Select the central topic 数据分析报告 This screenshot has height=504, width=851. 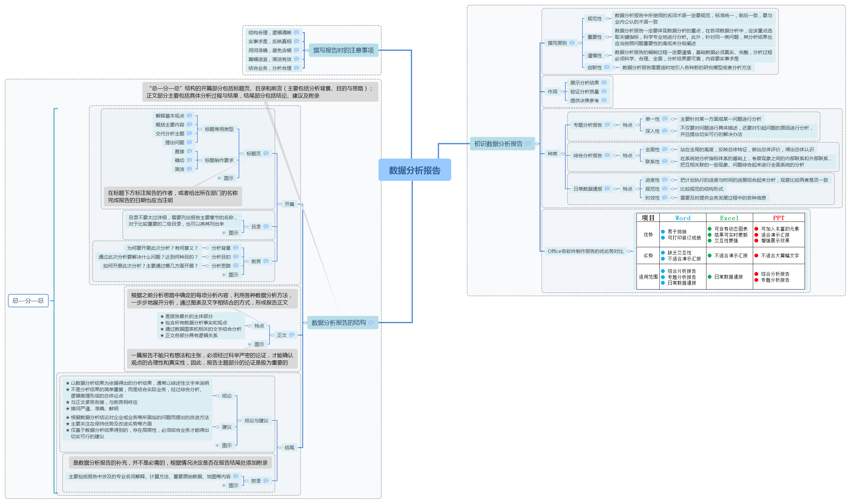pyautogui.click(x=414, y=170)
